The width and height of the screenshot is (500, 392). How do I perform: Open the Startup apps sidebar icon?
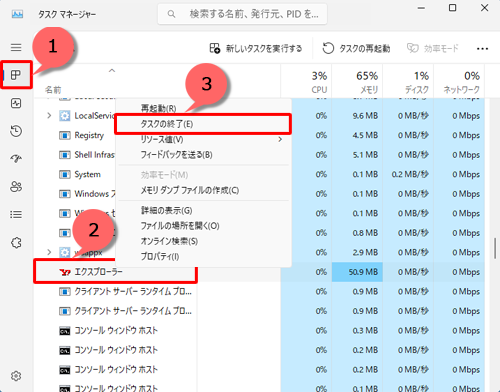(x=16, y=159)
